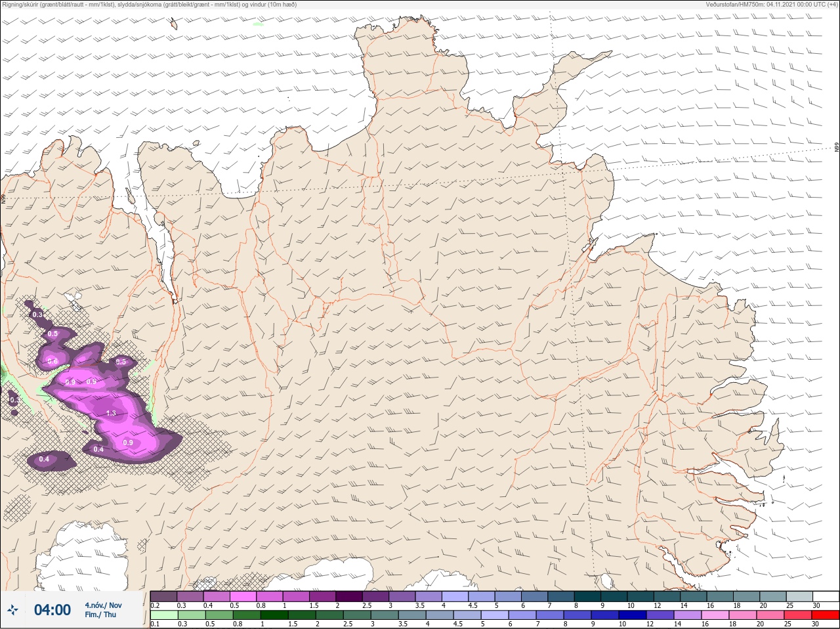
Task: Click the bottom-row light green legend swatch at 0.1
Action: click(x=163, y=615)
